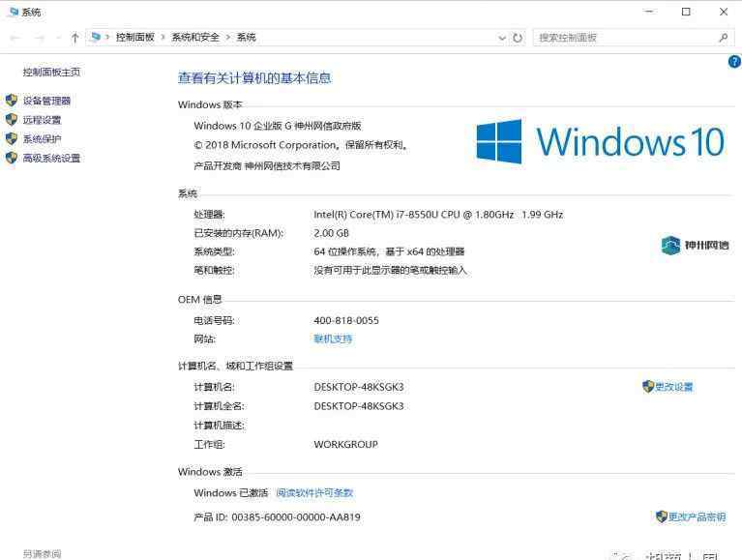Screen dimensions: 742x560
Task: Open 控制面板主页 link
Action: pos(51,72)
